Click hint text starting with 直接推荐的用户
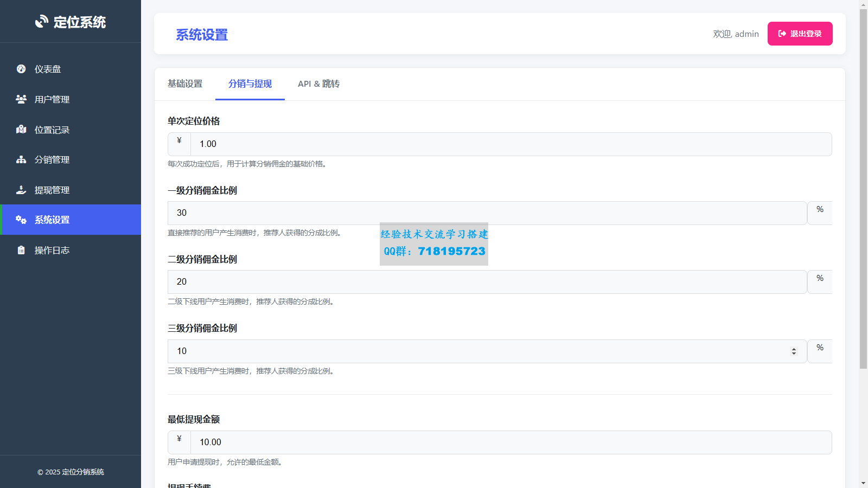The width and height of the screenshot is (868, 488). coord(256,233)
